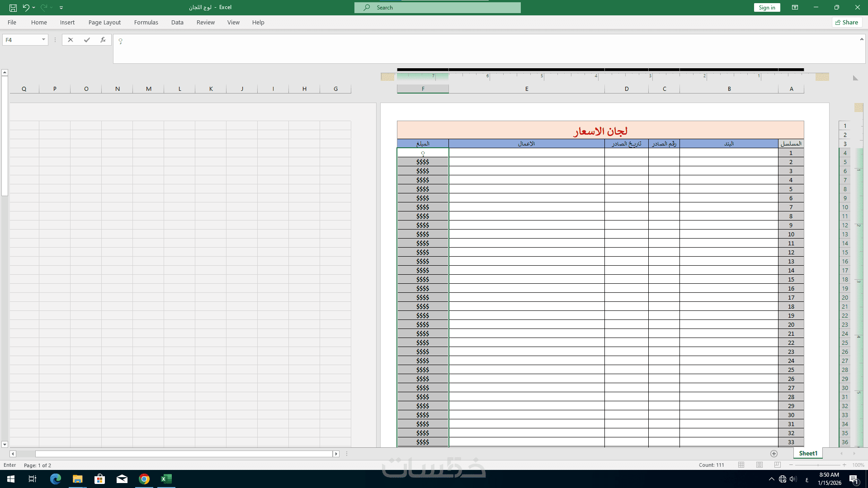Open the Formulas tab
Image resolution: width=868 pixels, height=488 pixels.
coord(146,22)
